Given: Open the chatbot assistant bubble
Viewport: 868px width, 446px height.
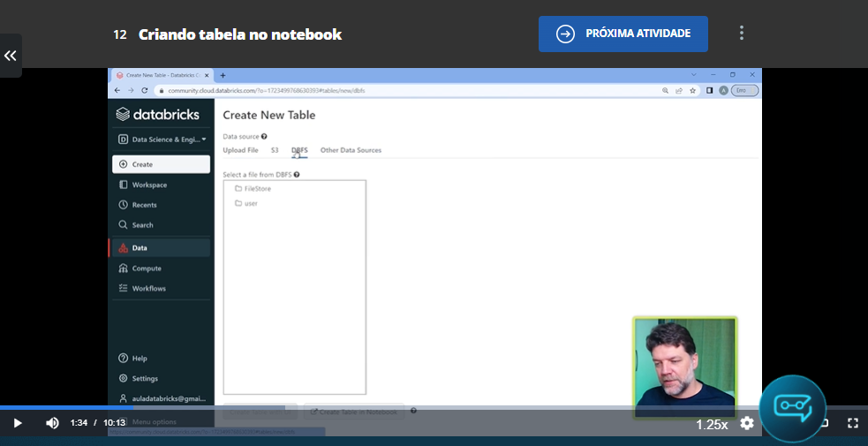Looking at the screenshot, I should point(792,408).
